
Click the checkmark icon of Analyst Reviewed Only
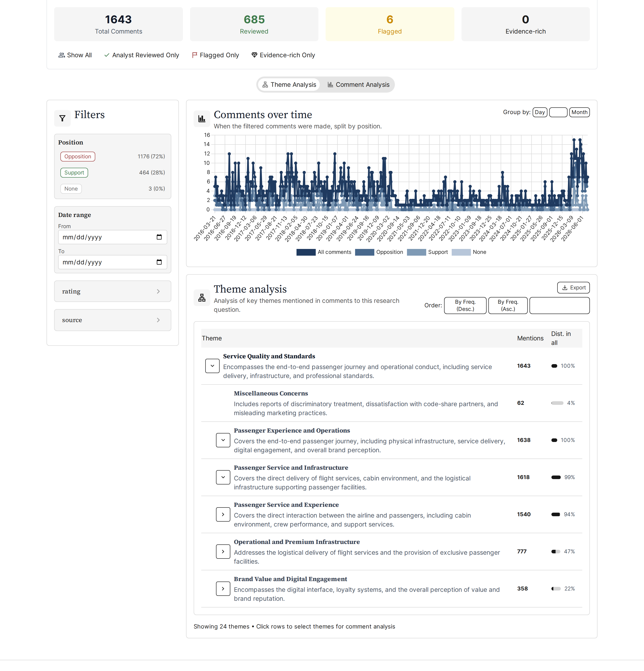click(107, 55)
